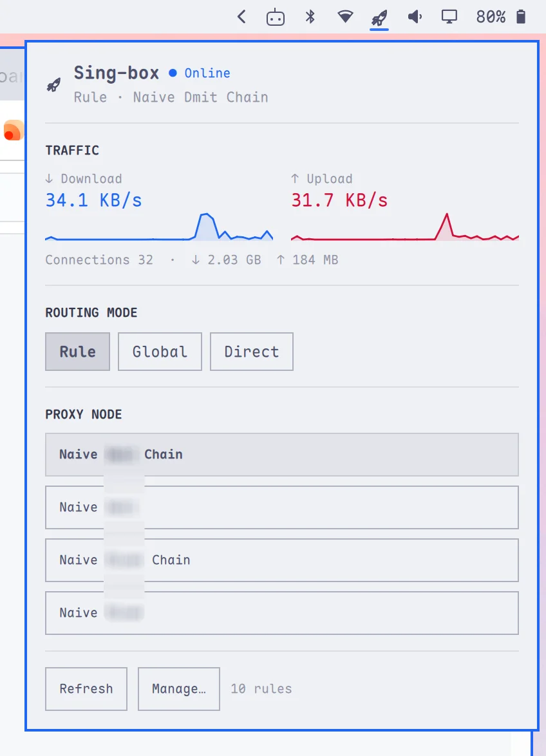Click the Refresh button

[86, 689]
